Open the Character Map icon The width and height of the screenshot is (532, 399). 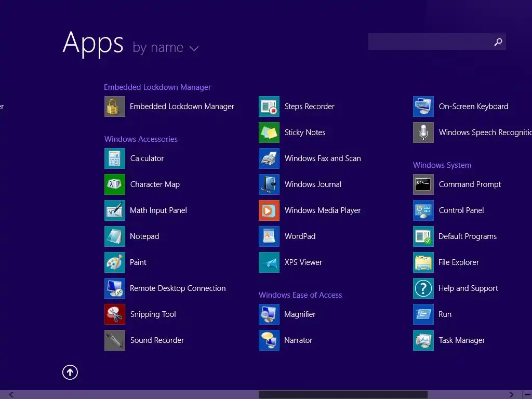pyautogui.click(x=115, y=184)
